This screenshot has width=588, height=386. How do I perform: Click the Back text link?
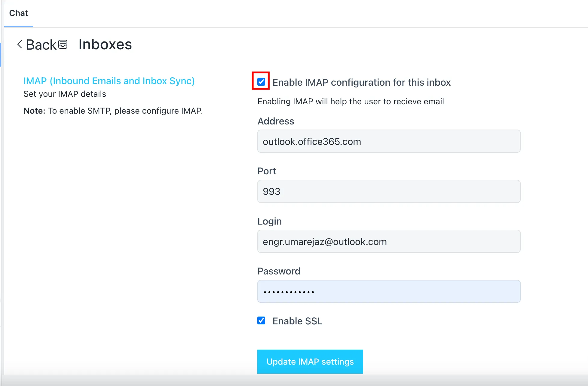pos(41,45)
